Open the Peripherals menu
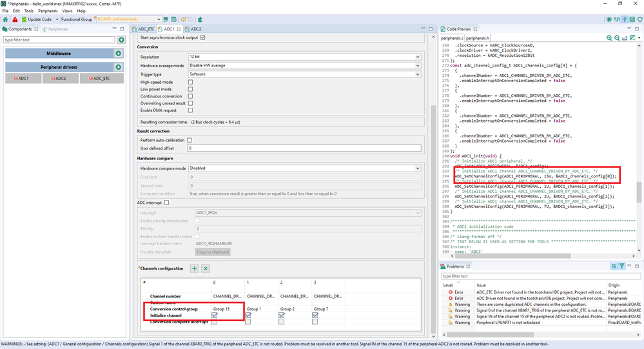Image resolution: width=644 pixels, height=349 pixels. (48, 11)
